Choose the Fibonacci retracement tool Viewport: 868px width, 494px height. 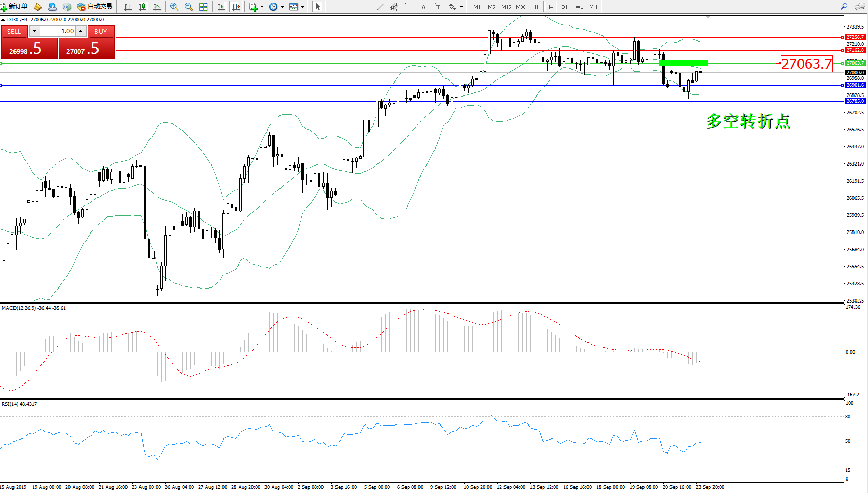[x=409, y=7]
